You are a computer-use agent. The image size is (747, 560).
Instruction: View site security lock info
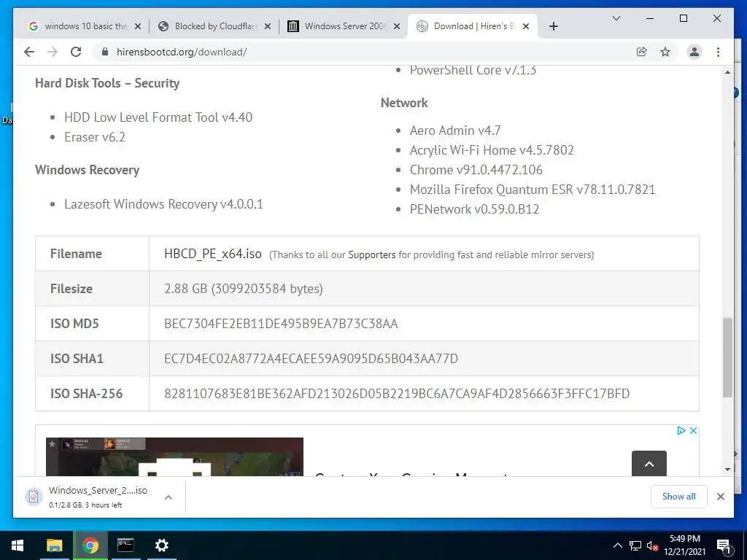105,52
